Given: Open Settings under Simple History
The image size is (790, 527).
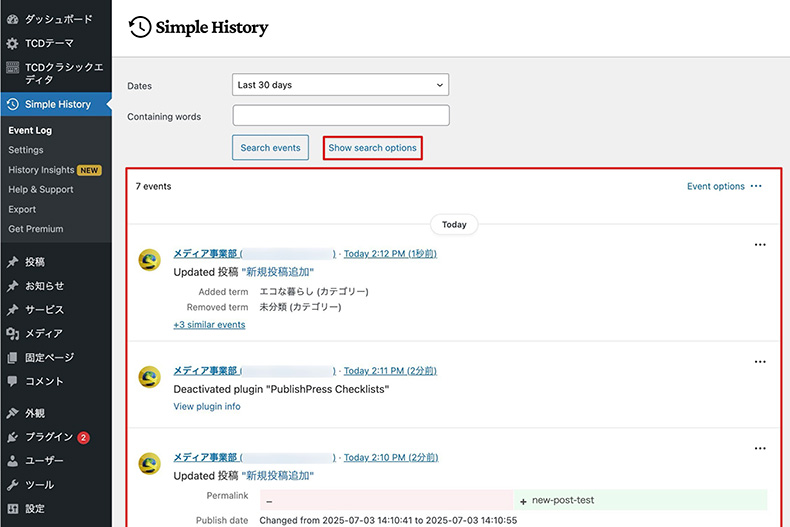Looking at the screenshot, I should 26,150.
